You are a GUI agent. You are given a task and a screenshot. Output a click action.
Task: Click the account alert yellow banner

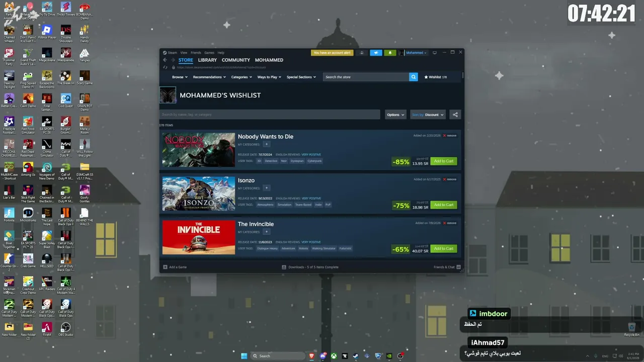pos(332,53)
